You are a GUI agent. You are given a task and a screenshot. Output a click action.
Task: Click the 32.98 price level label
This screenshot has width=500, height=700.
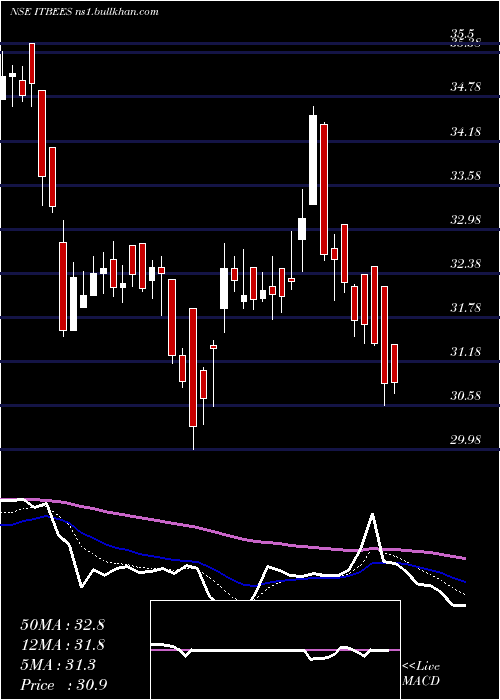(465, 220)
